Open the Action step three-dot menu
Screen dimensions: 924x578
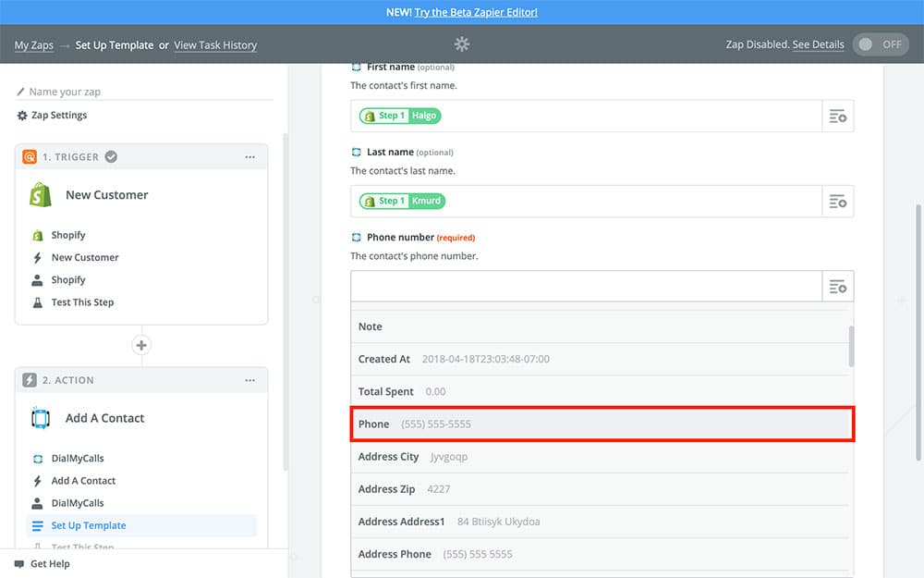point(249,381)
